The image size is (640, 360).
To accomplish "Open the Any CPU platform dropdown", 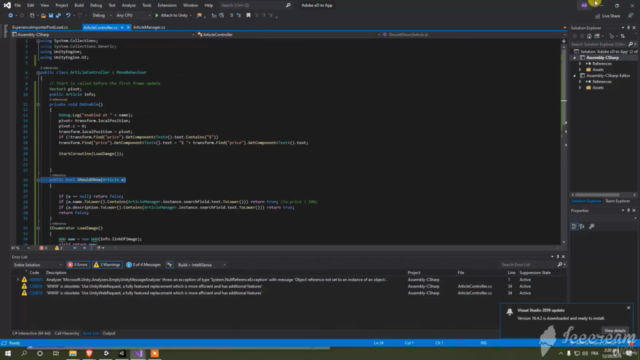I will (133, 16).
